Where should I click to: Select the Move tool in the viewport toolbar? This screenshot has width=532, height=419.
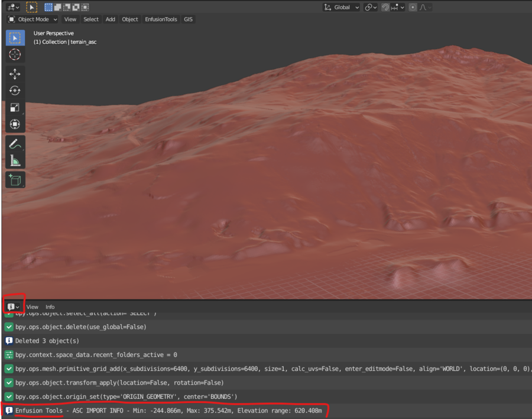point(15,73)
